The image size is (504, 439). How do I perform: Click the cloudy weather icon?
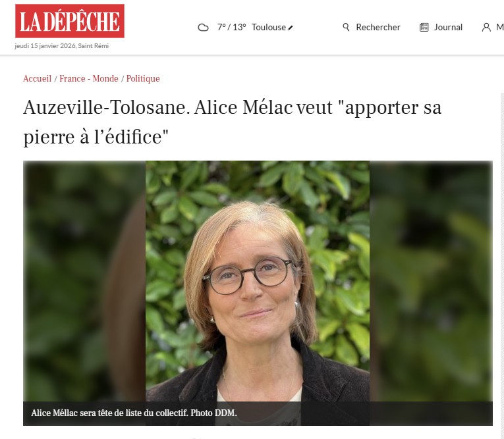(203, 27)
